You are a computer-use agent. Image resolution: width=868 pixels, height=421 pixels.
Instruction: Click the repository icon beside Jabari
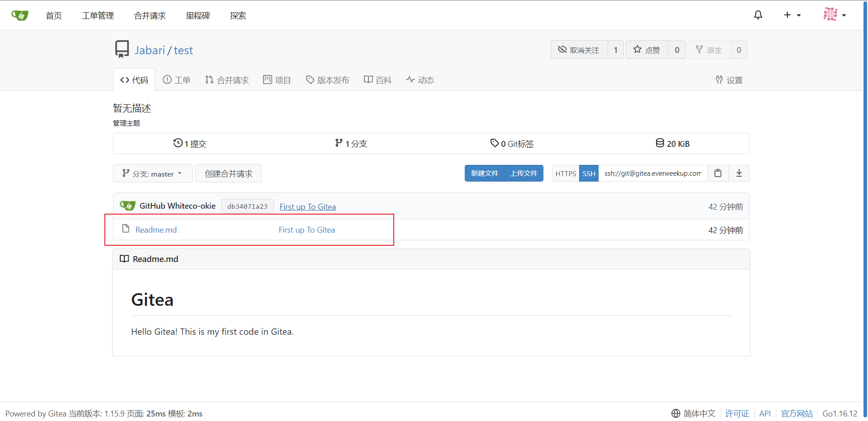(122, 49)
